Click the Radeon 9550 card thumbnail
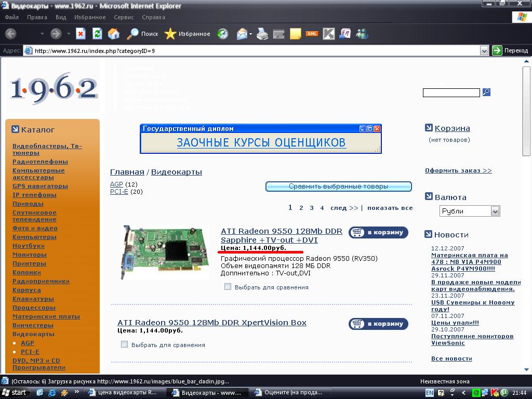Screen dimensions: 532x399 tap(165, 252)
